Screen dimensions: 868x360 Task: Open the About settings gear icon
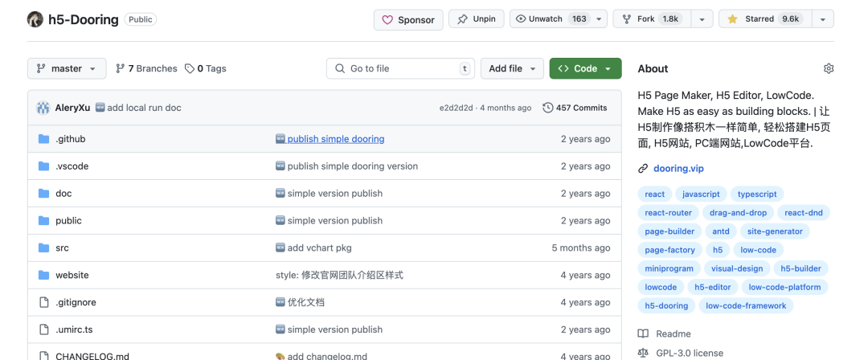pos(828,68)
